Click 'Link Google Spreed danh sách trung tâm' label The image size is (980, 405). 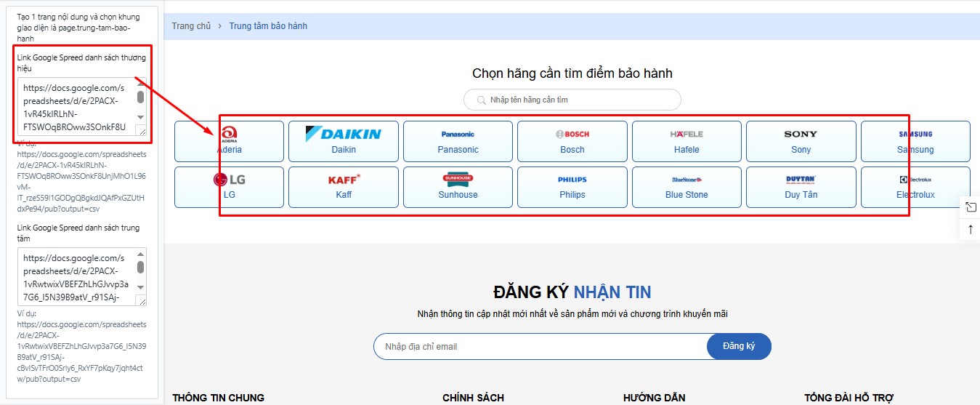[78, 233]
